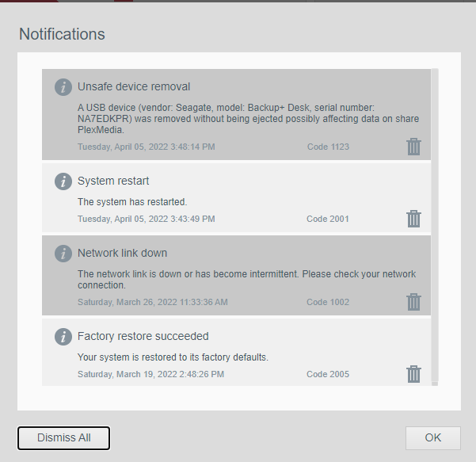Click the 'The system has restarted.' message
Screen dimensions: 476x462
tap(132, 202)
